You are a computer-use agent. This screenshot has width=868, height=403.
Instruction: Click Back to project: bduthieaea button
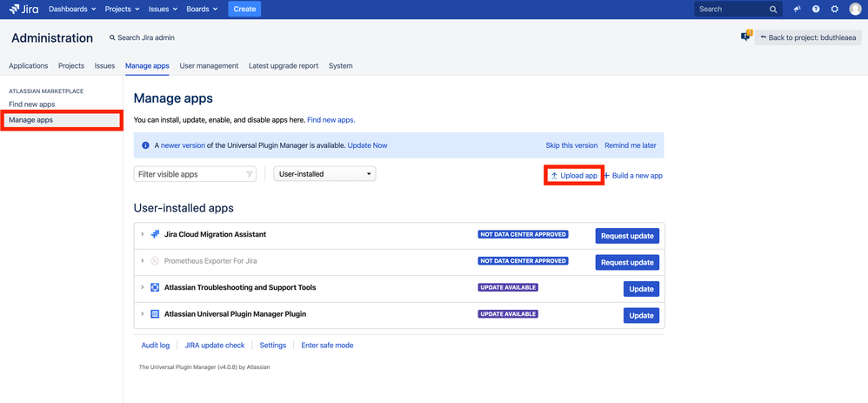point(808,37)
